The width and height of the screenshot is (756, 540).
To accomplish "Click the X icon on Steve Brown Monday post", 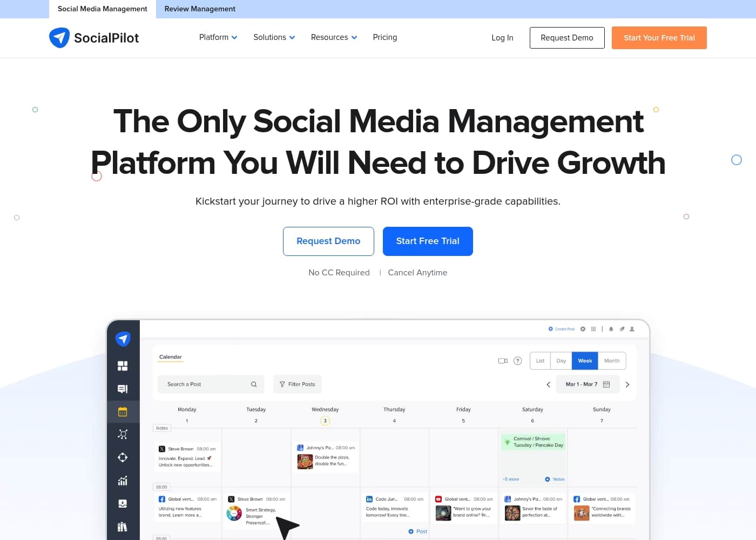I will (x=161, y=449).
